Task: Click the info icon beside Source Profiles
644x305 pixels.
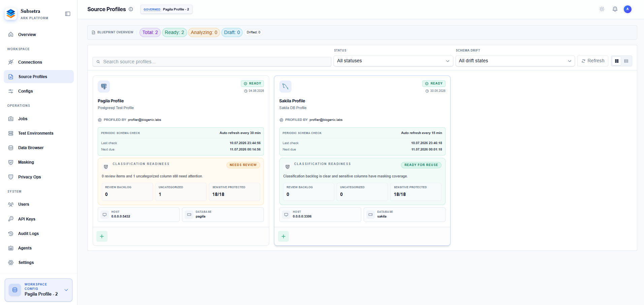Action: [131, 9]
